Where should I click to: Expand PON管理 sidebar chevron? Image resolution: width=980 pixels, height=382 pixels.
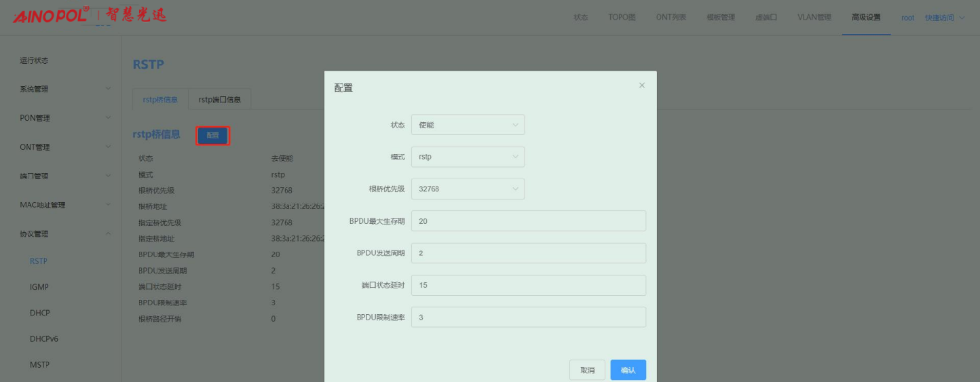click(x=108, y=118)
